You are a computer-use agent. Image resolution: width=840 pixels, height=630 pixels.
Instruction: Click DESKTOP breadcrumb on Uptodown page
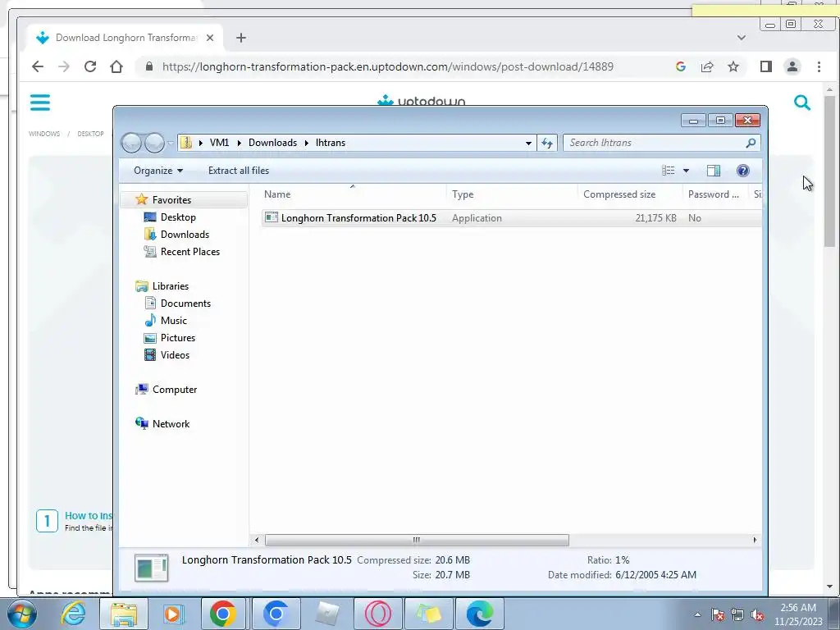90,134
